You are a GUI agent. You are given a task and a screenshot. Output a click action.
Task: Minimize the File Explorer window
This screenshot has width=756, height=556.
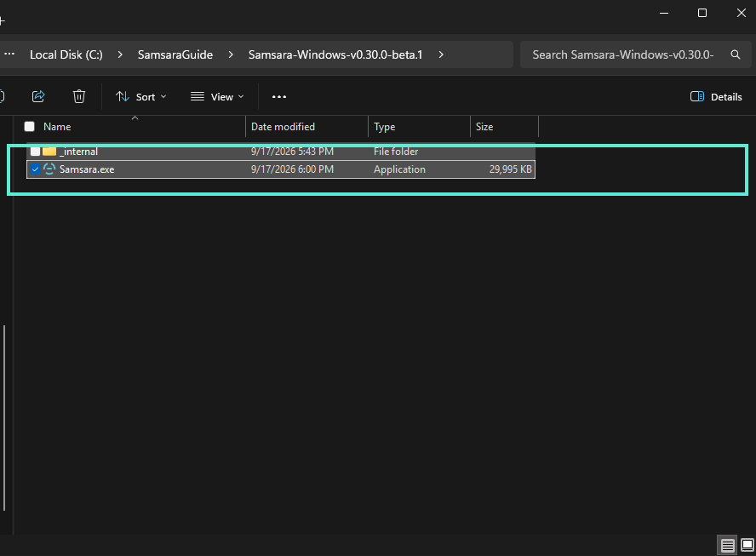[664, 13]
